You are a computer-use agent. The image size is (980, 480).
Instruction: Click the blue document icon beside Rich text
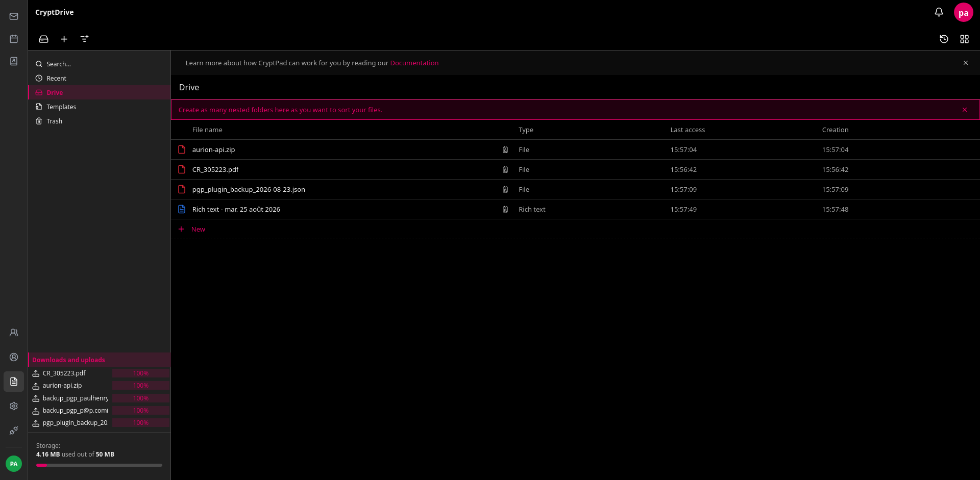182,209
